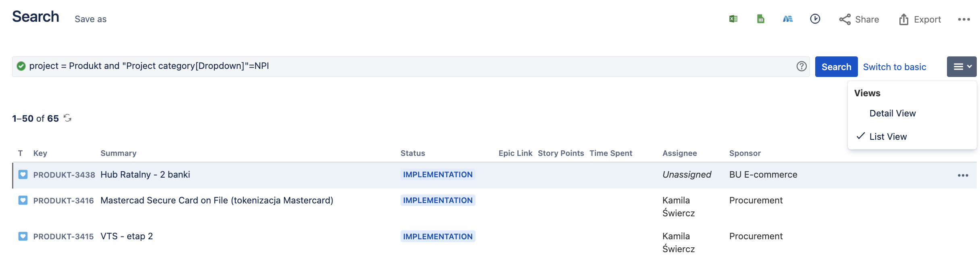
Task: Open row actions for PRODUKT-3438
Action: (x=963, y=175)
